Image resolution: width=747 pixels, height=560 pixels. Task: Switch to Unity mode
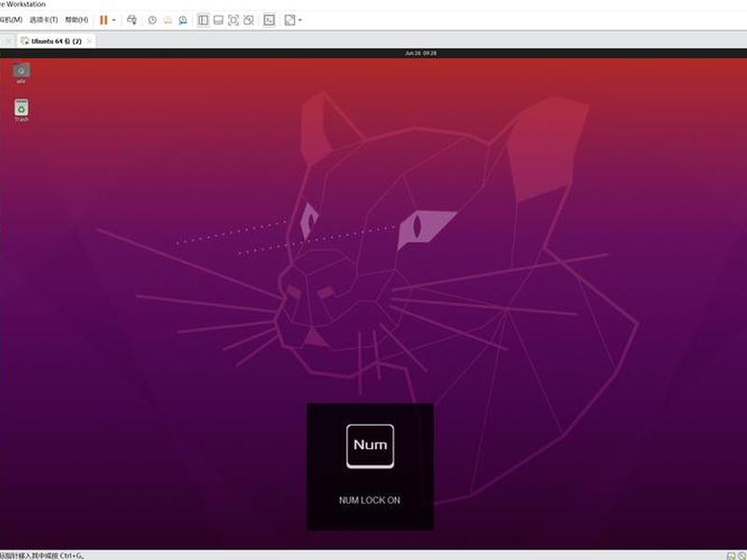click(x=248, y=20)
